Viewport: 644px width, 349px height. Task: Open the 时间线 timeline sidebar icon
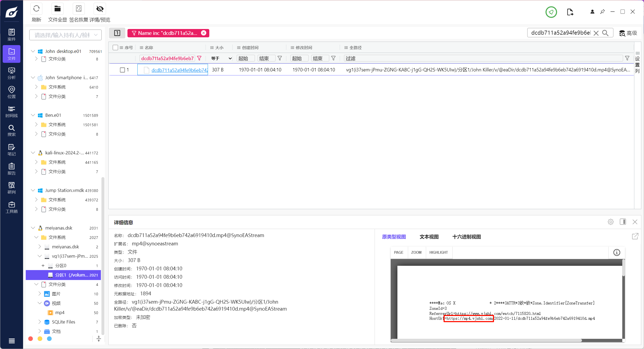[12, 111]
